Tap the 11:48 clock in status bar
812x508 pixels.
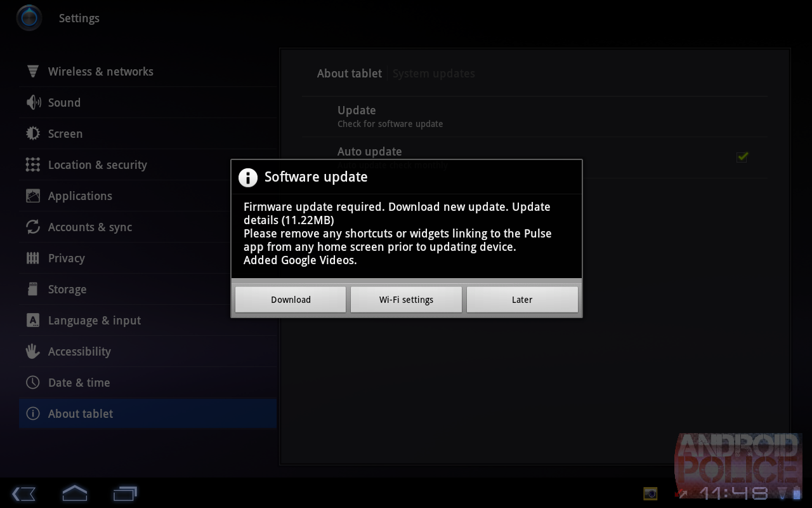tap(735, 493)
